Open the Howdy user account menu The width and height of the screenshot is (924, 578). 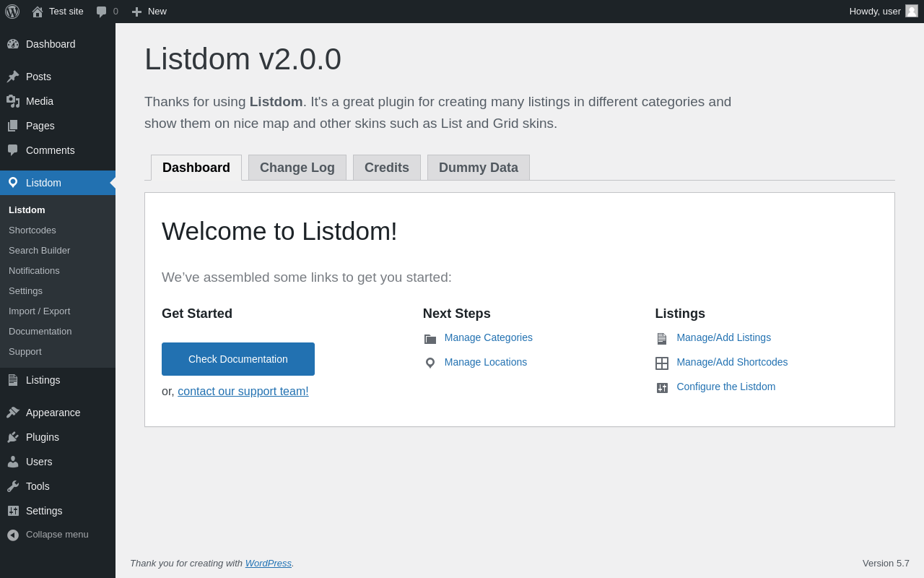coord(875,12)
